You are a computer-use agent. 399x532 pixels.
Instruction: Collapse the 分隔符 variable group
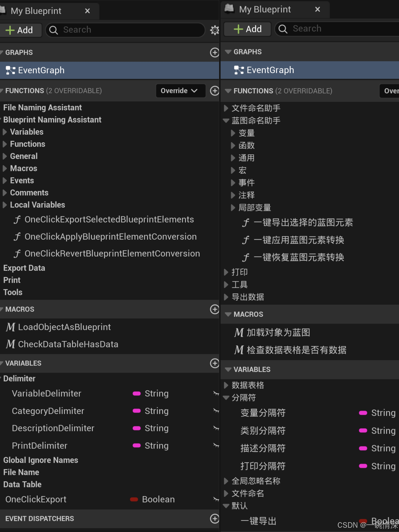(226, 398)
